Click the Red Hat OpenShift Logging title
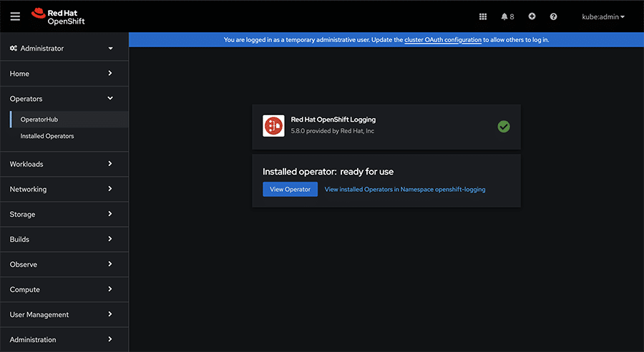This screenshot has height=352, width=644. click(333, 119)
